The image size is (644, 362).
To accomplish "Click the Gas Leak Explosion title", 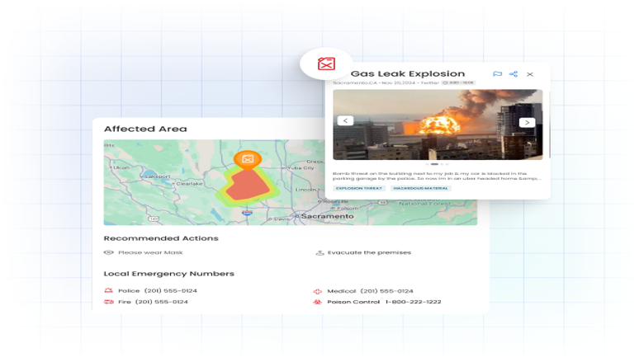I will pos(407,73).
